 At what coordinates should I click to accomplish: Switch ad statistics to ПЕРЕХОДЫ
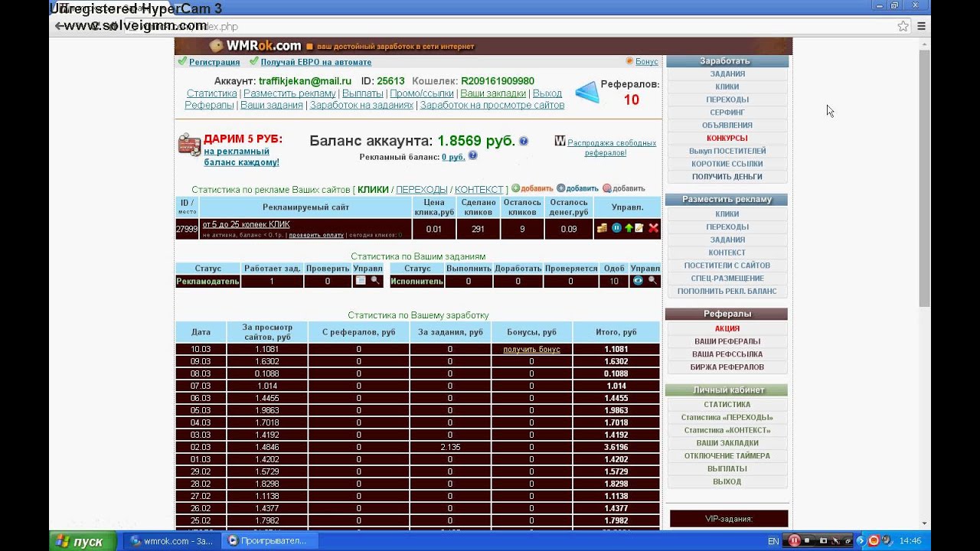[x=422, y=189]
